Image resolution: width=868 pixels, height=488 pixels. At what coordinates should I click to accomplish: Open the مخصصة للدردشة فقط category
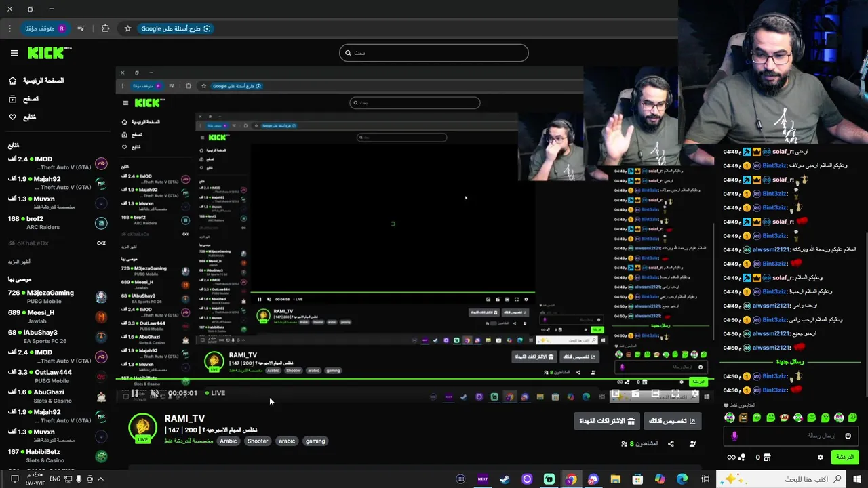point(189,441)
